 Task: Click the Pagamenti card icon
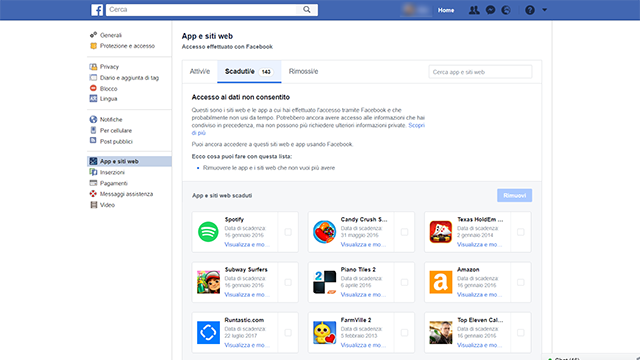pyautogui.click(x=93, y=183)
